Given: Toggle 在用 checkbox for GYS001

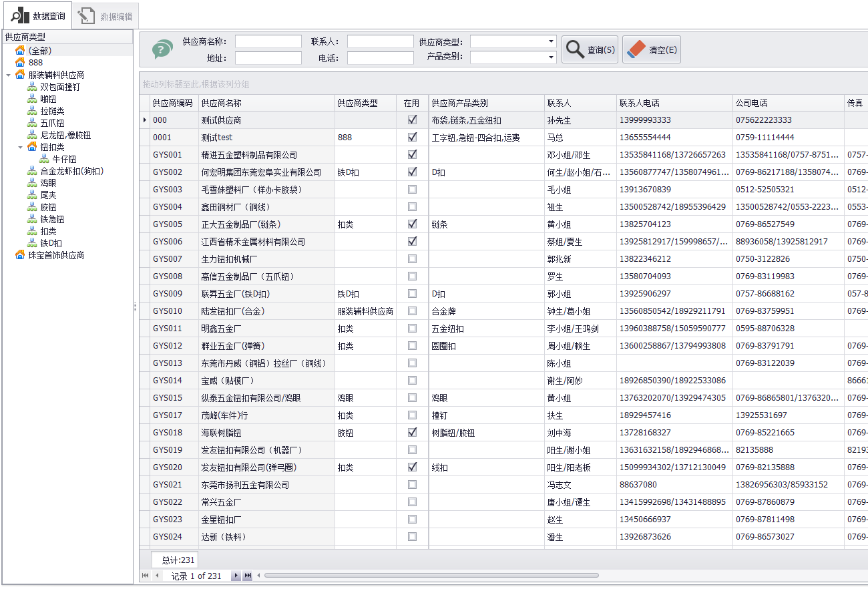Looking at the screenshot, I should click(x=412, y=155).
